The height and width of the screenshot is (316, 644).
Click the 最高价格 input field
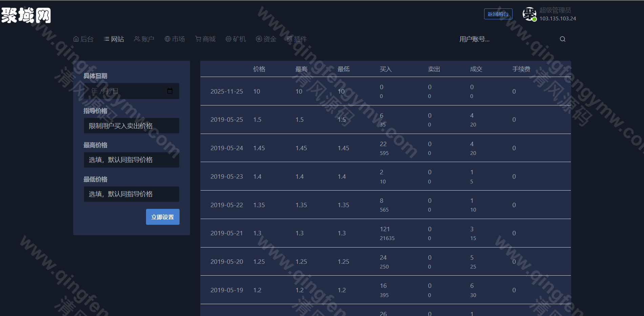pyautogui.click(x=131, y=160)
